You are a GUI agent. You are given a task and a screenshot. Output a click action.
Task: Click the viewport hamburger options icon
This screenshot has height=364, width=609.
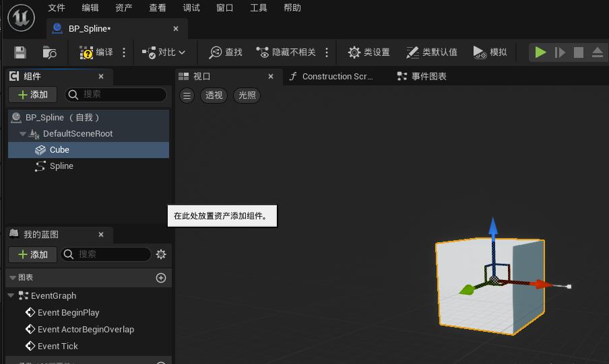pos(188,96)
